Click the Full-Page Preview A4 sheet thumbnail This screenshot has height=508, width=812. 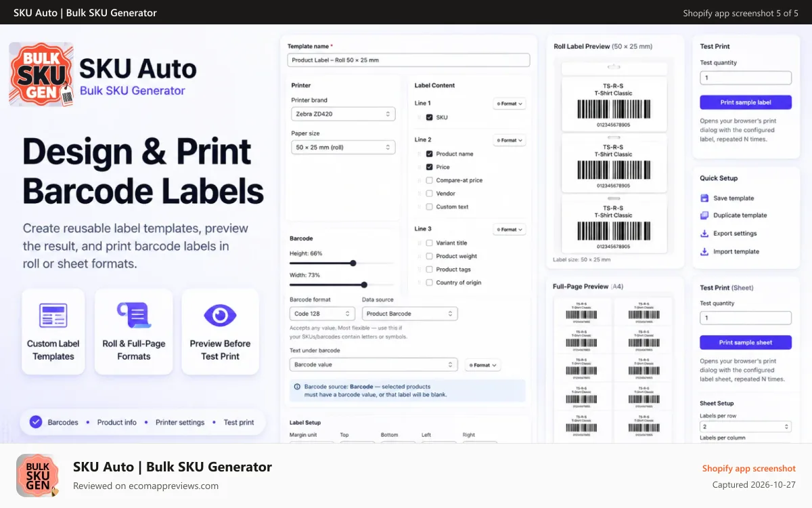613,370
